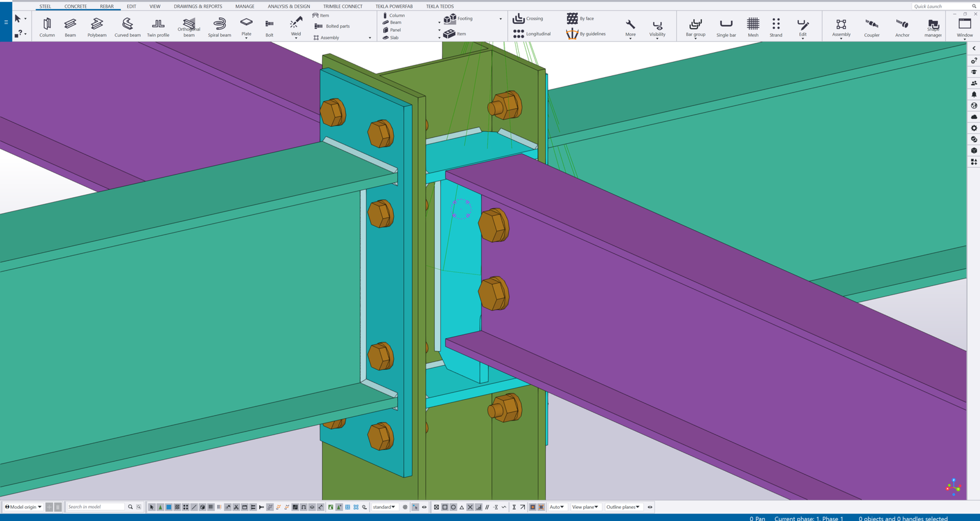Select the Crossing rebar tool
Image resolution: width=980 pixels, height=521 pixels.
coord(528,18)
